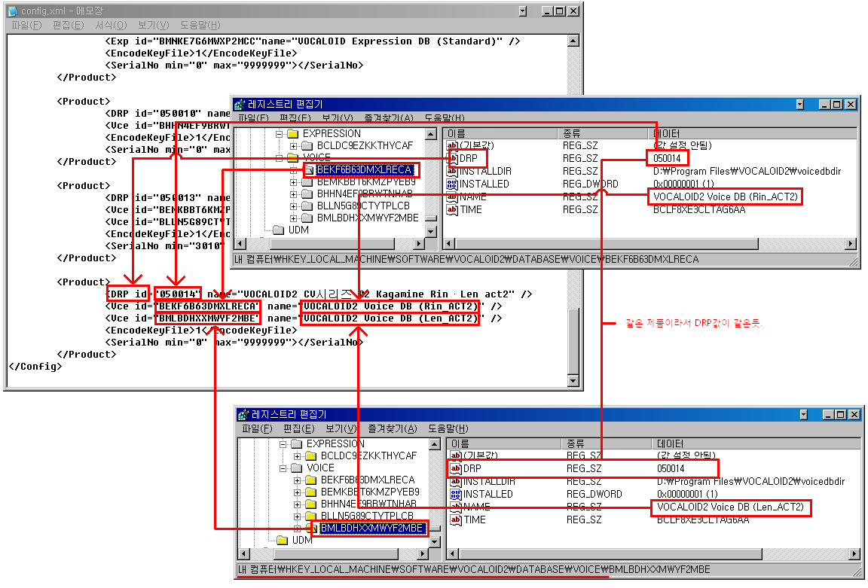Collapse the VOICE key in the Len_ACT2 registry window
This screenshot has width=868, height=588.
[x=283, y=468]
